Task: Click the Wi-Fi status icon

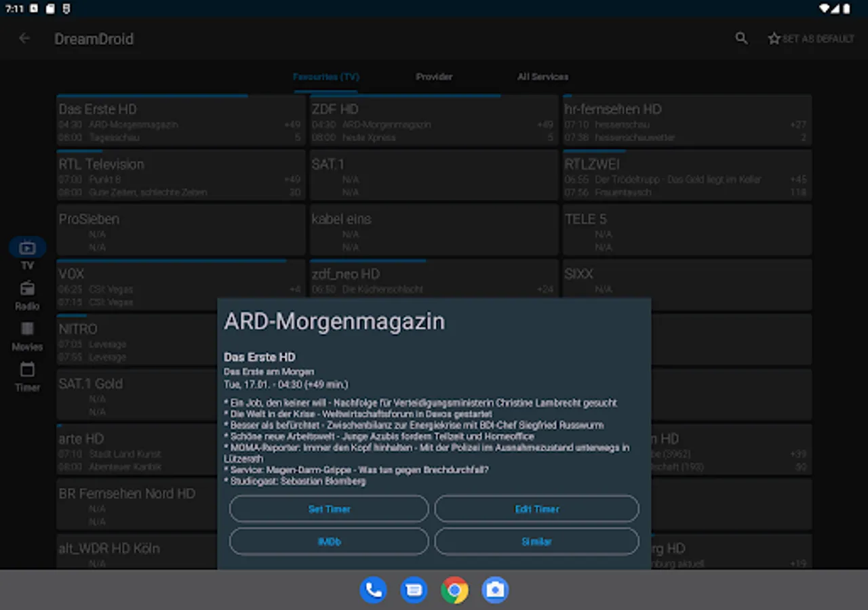Action: [825, 9]
